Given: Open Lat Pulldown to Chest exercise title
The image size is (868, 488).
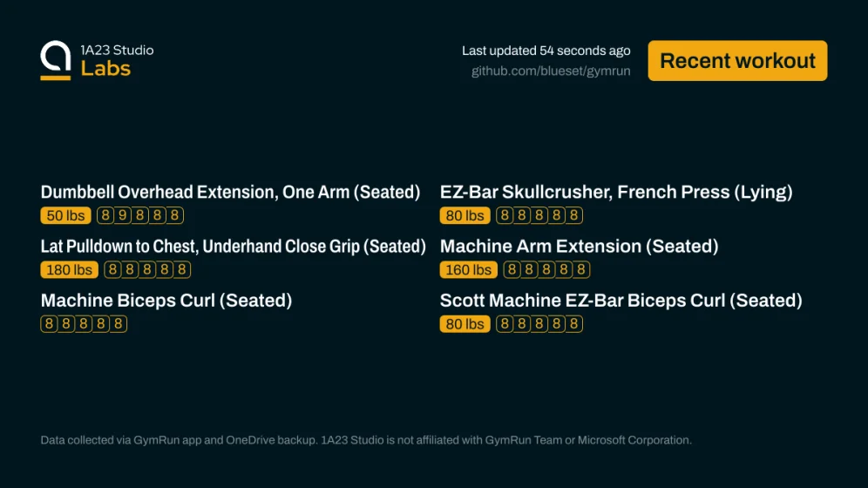Looking at the screenshot, I should click(233, 247).
